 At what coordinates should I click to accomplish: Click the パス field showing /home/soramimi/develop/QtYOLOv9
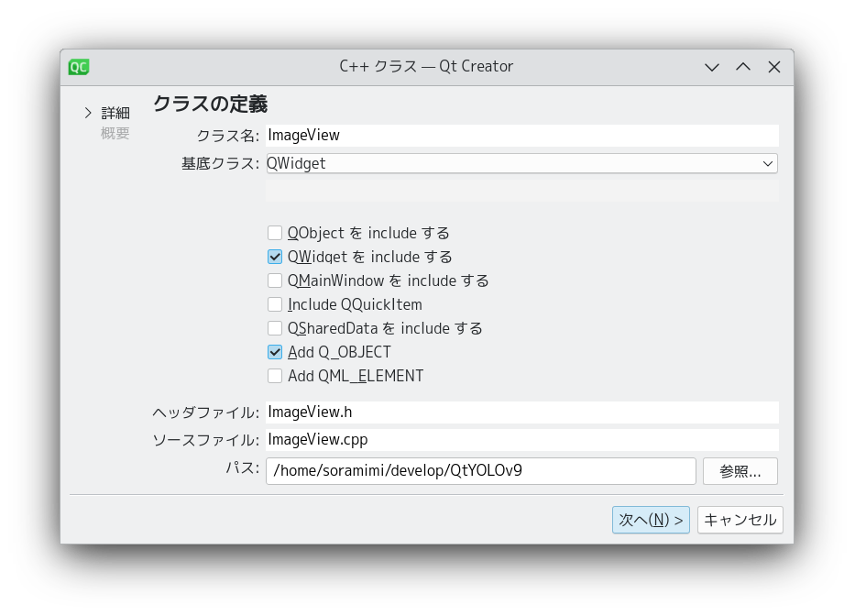click(481, 471)
